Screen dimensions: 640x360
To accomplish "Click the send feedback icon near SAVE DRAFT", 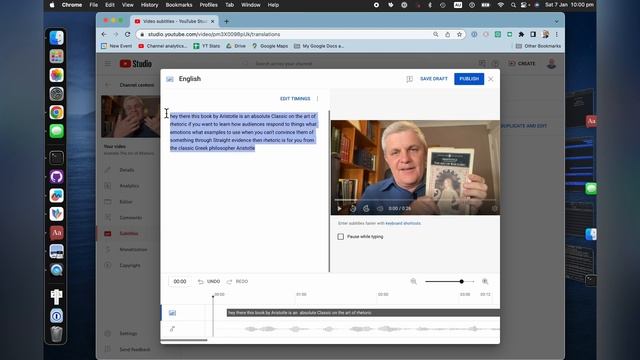I will pyautogui.click(x=409, y=79).
